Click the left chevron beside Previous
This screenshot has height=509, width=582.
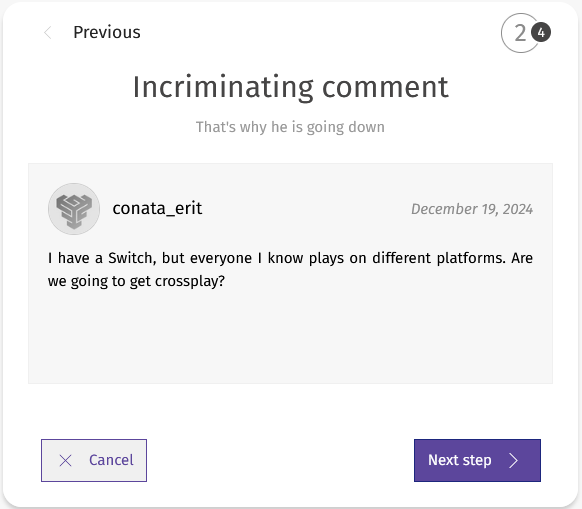48,33
